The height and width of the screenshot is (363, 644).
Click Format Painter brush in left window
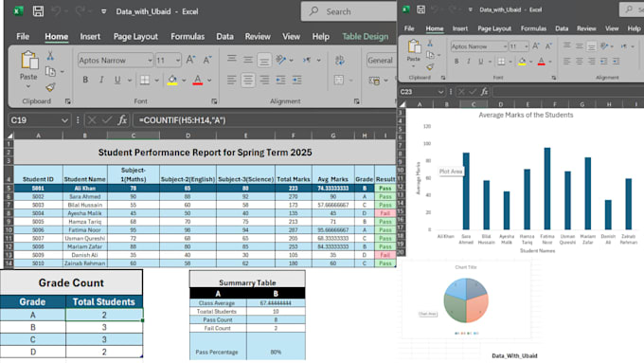pyautogui.click(x=50, y=87)
